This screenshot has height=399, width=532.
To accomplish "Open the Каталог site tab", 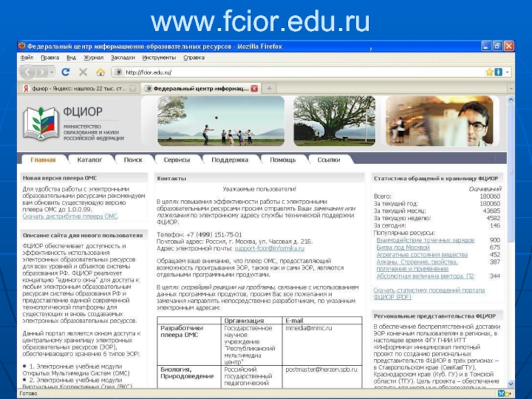I will coord(89,160).
